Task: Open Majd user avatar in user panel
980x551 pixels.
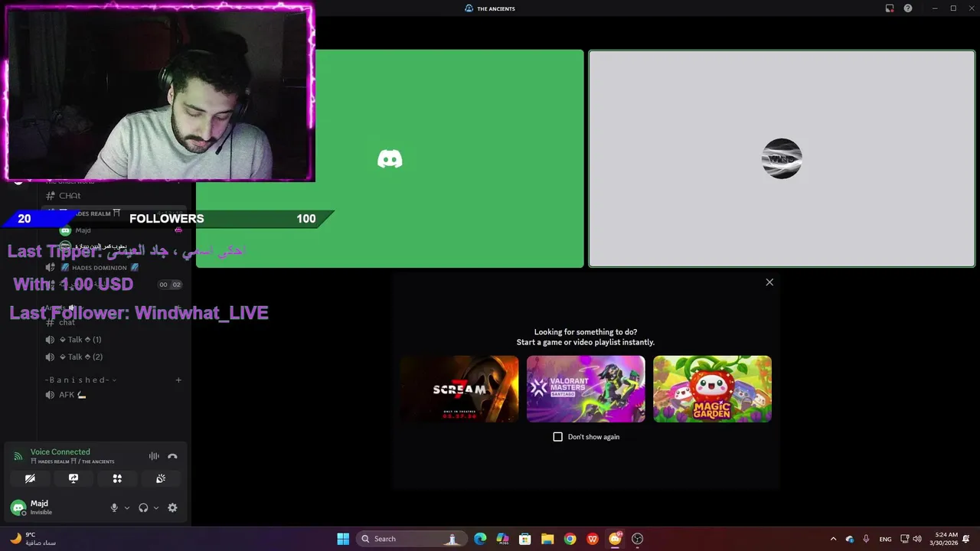Action: click(x=18, y=507)
